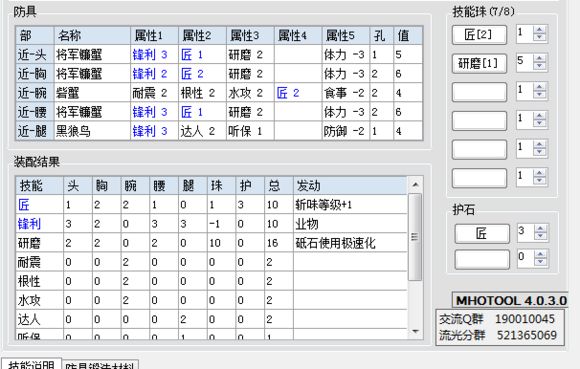Click the 孔 column header
Viewport: 580px width, 369px height.
point(381,36)
